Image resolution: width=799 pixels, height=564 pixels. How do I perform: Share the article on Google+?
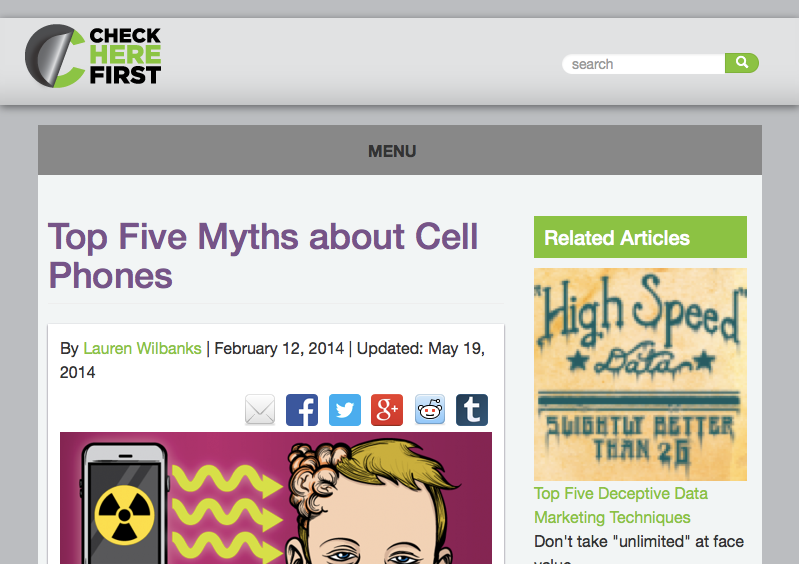387,410
